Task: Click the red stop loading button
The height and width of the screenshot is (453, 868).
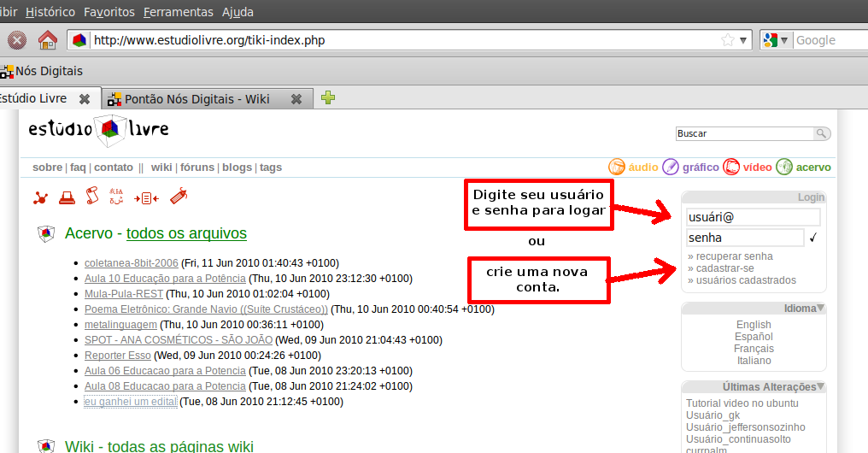Action: tap(16, 40)
